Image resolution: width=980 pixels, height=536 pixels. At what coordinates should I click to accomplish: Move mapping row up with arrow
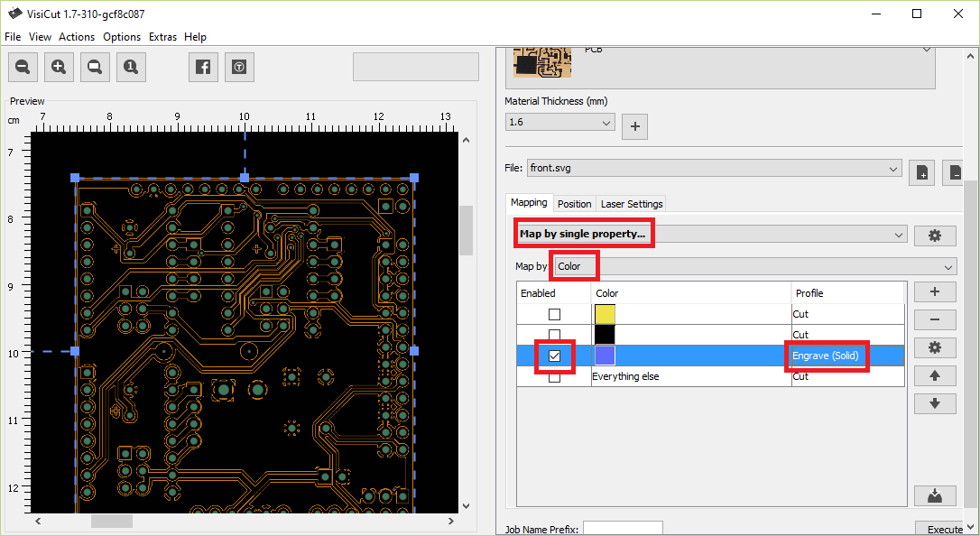coord(935,375)
